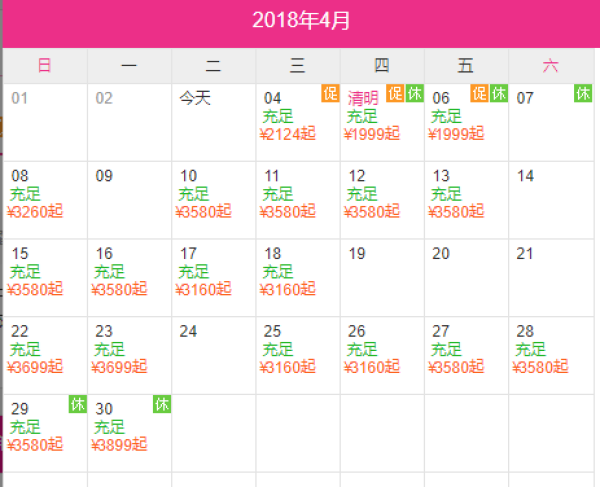
Task: Pick date 11 in the calendar
Action: pyautogui.click(x=298, y=200)
